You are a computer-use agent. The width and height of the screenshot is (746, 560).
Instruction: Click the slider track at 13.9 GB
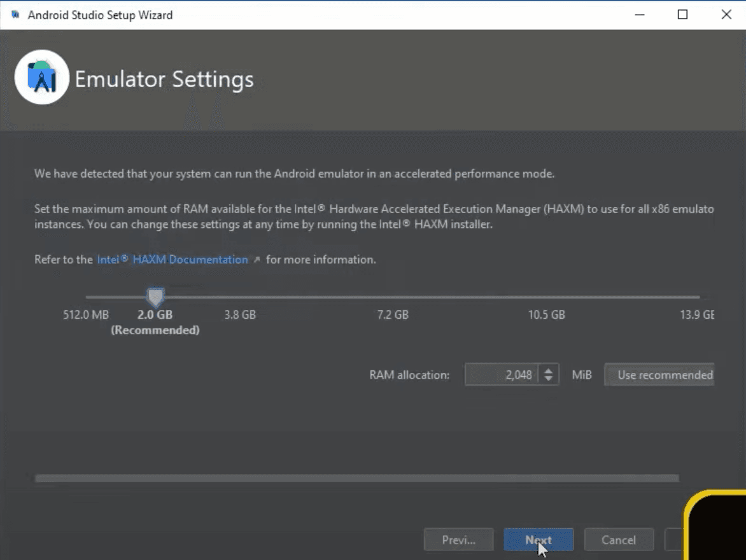coord(697,297)
